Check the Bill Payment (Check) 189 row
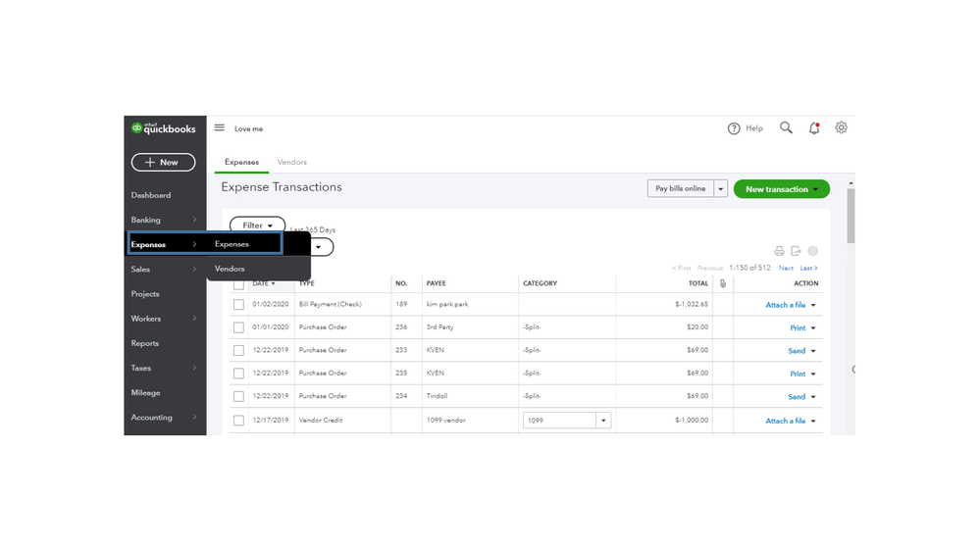The image size is (980, 551). [238, 304]
